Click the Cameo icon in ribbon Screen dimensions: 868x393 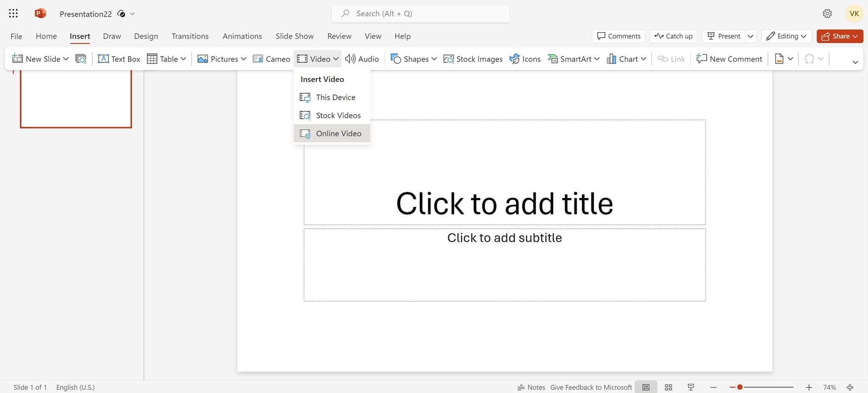[258, 59]
